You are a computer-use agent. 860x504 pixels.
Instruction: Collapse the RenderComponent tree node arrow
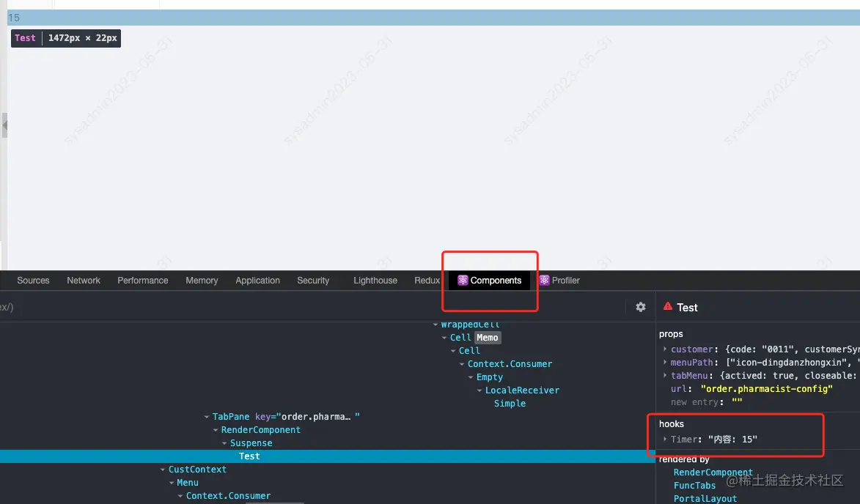(x=216, y=430)
